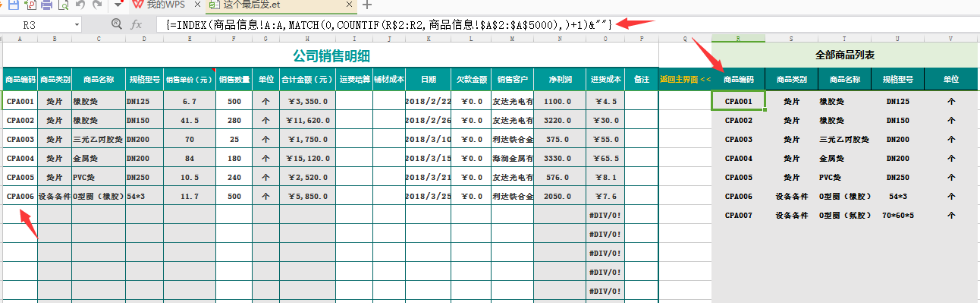980x303 pixels.
Task: Click cell CPA003 in the sales table
Action: (20, 139)
